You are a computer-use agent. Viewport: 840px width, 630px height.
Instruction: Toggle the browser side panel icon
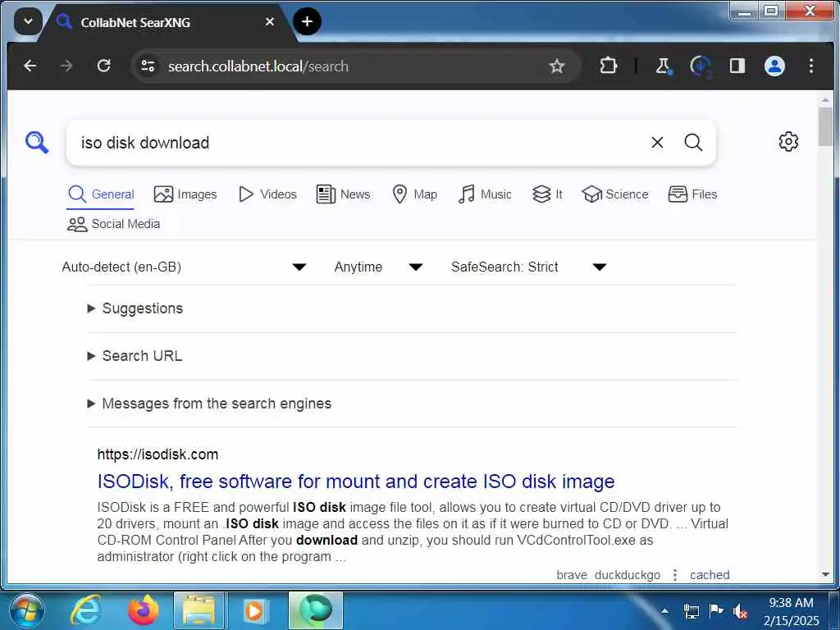coord(737,66)
